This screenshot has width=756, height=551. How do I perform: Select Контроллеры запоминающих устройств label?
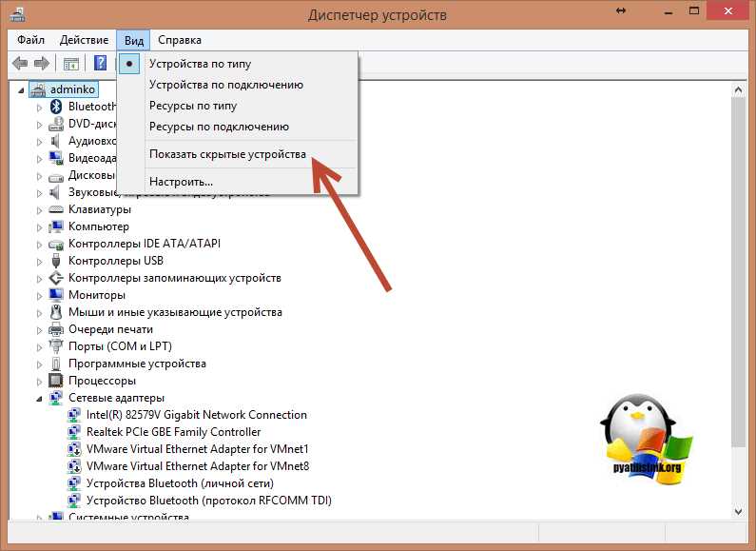175,278
